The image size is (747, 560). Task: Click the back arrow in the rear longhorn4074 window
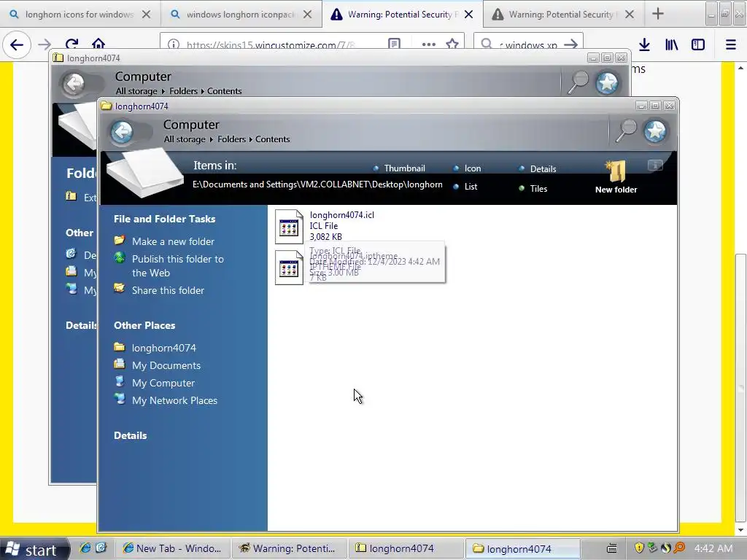74,84
